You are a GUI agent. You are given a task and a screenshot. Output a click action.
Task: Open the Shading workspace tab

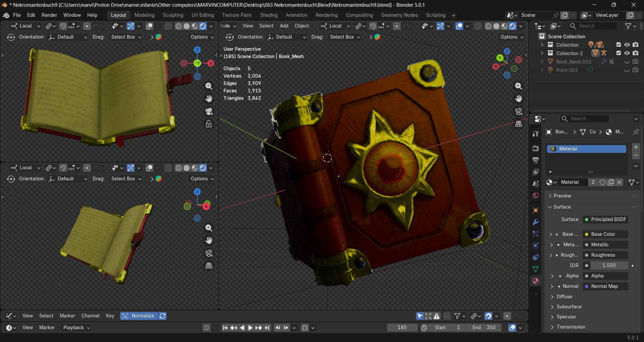268,15
